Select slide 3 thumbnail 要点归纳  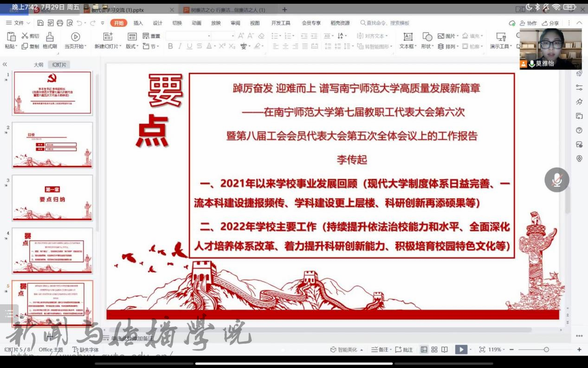(52, 197)
